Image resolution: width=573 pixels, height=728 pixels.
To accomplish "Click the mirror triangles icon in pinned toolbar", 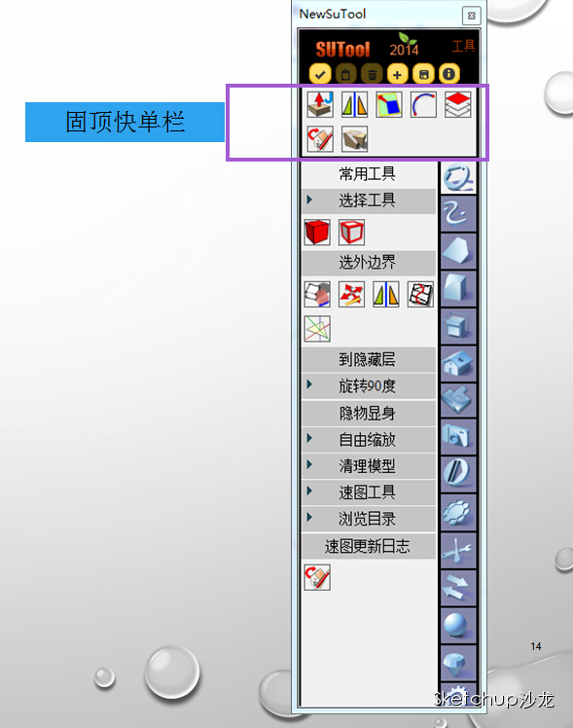I will [354, 104].
